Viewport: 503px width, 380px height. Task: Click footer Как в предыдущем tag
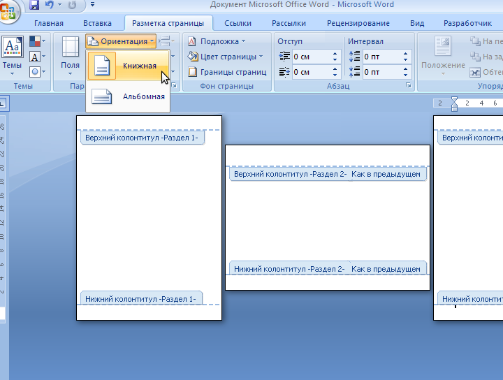click(386, 269)
